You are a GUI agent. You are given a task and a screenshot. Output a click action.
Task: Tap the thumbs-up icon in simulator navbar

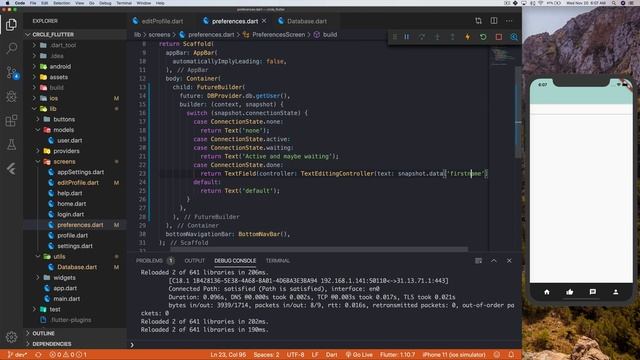pyautogui.click(x=570, y=292)
